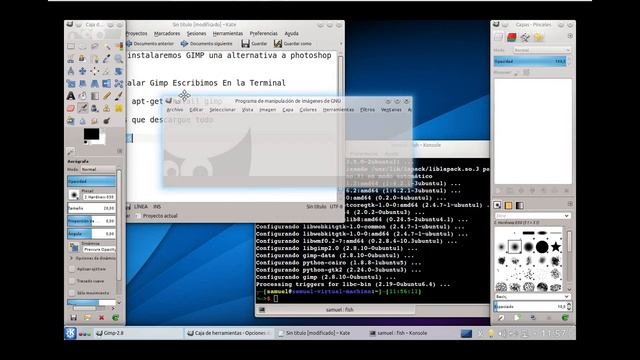Switch to Patterns tab in brushes dock
Viewport: 640px width, 360px height.
[508, 205]
